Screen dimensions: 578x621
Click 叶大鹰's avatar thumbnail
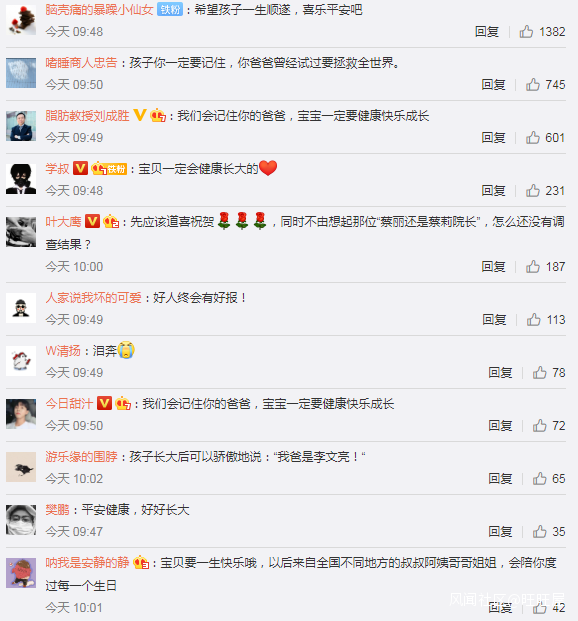tap(21, 232)
